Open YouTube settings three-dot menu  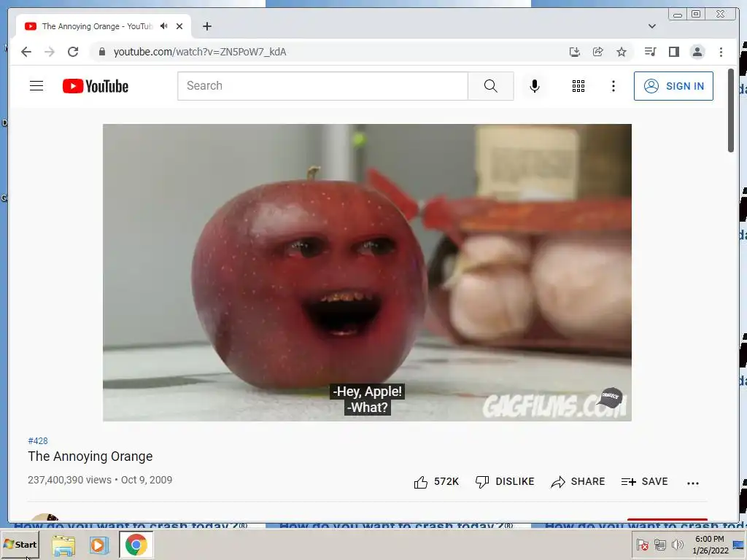point(613,86)
